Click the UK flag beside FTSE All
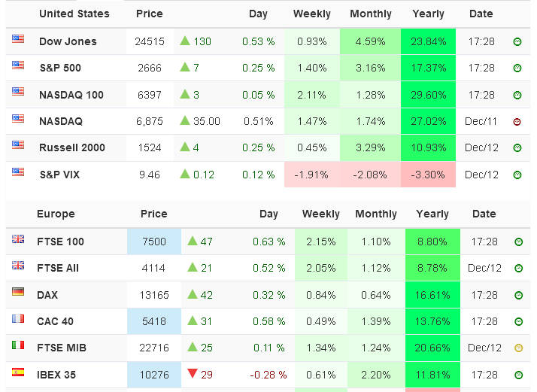The width and height of the screenshot is (537, 392). (18, 265)
